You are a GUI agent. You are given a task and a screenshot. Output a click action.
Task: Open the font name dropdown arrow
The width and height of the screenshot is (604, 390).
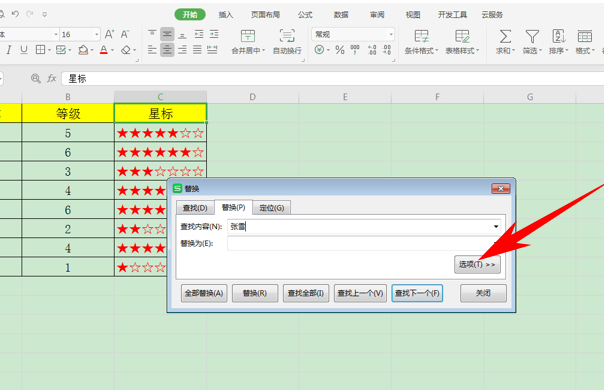56,35
